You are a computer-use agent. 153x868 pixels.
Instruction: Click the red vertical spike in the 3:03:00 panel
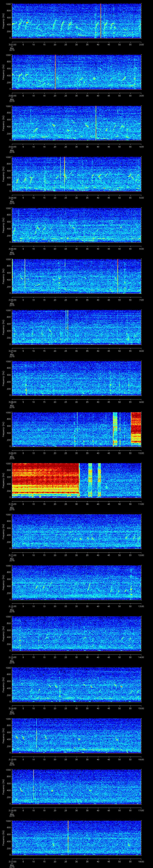coord(96,123)
